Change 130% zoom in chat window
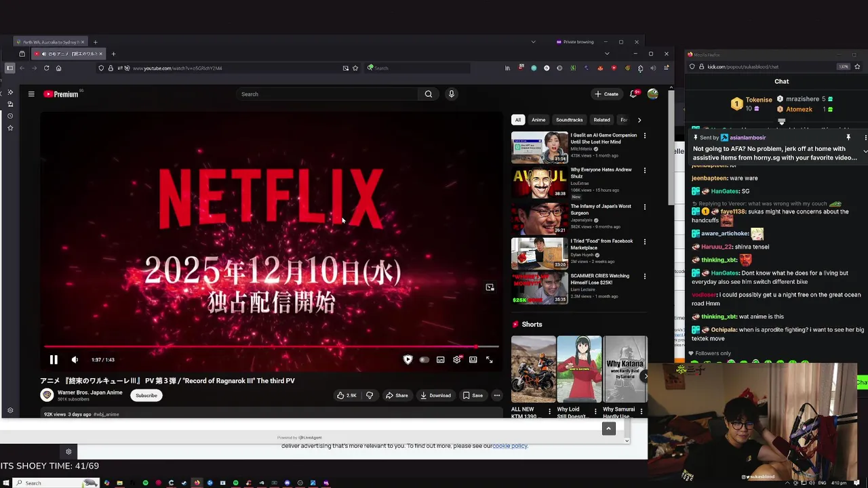This screenshot has height=488, width=868. (844, 66)
